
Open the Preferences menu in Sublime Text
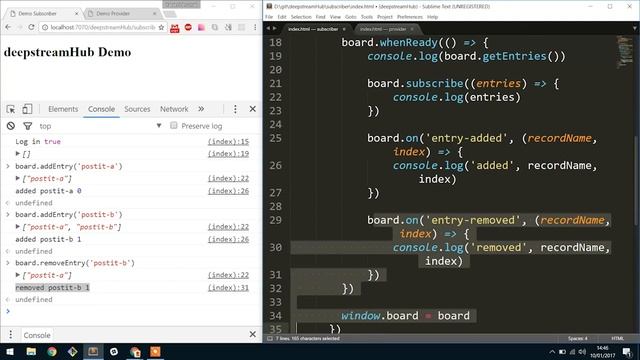(410, 17)
